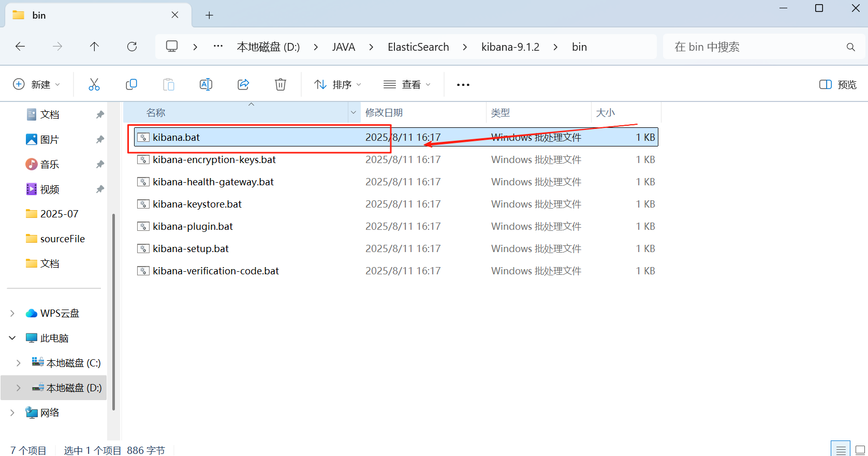Image resolution: width=868 pixels, height=456 pixels.
Task: Click the kibana.bat file icon
Action: pyautogui.click(x=143, y=137)
